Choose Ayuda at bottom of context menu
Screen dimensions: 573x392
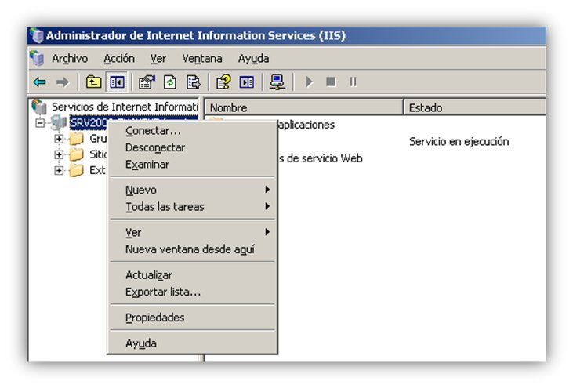[x=193, y=343]
